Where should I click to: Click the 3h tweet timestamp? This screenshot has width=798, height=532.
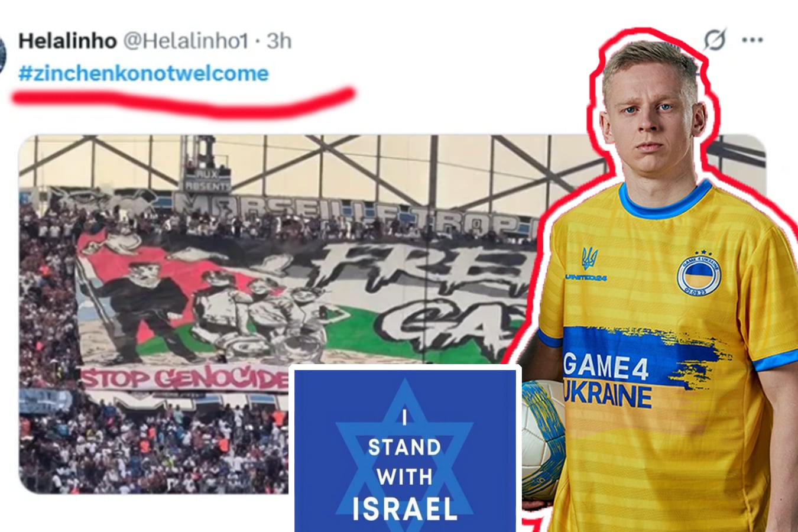point(279,41)
